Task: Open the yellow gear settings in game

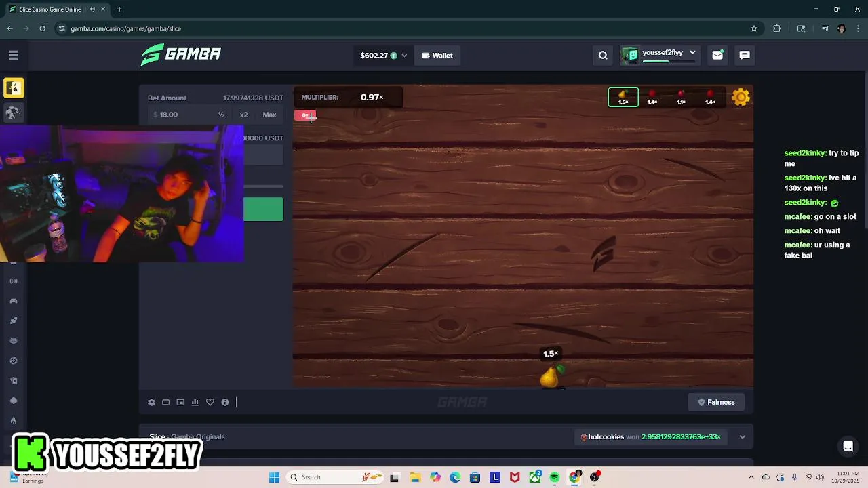Action: [741, 97]
